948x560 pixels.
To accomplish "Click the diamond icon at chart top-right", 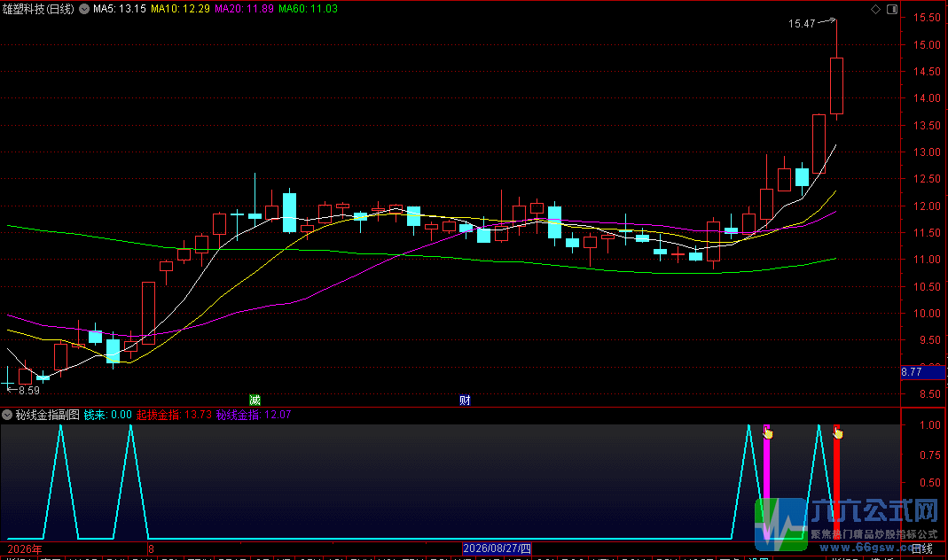I will (875, 9).
